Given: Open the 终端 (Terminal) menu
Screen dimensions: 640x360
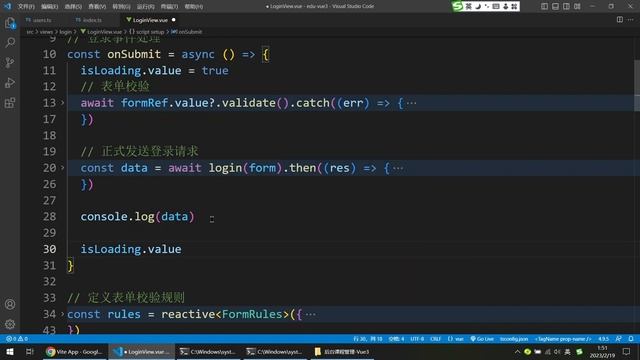Looking at the screenshot, I should click(x=169, y=7).
